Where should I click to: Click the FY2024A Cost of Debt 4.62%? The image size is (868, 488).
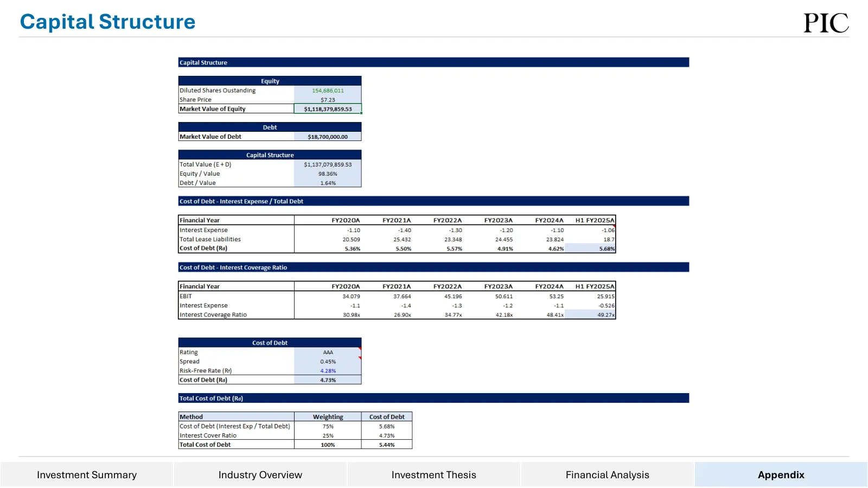pos(556,248)
